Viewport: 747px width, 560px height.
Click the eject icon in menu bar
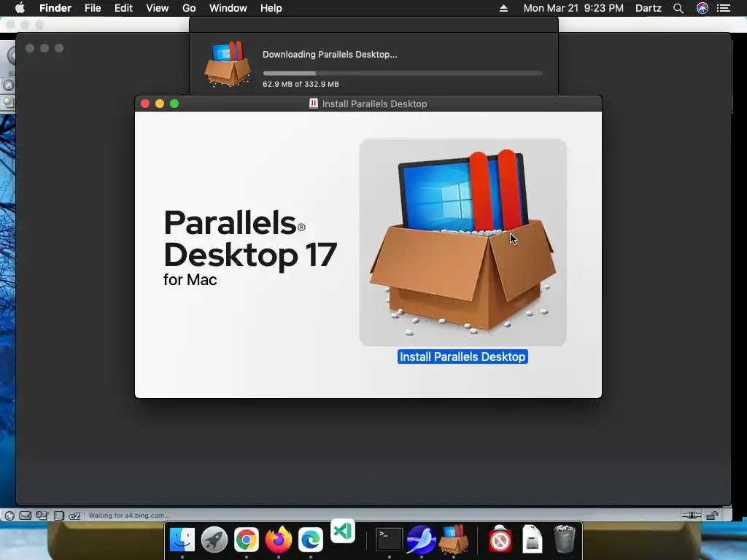click(x=503, y=8)
